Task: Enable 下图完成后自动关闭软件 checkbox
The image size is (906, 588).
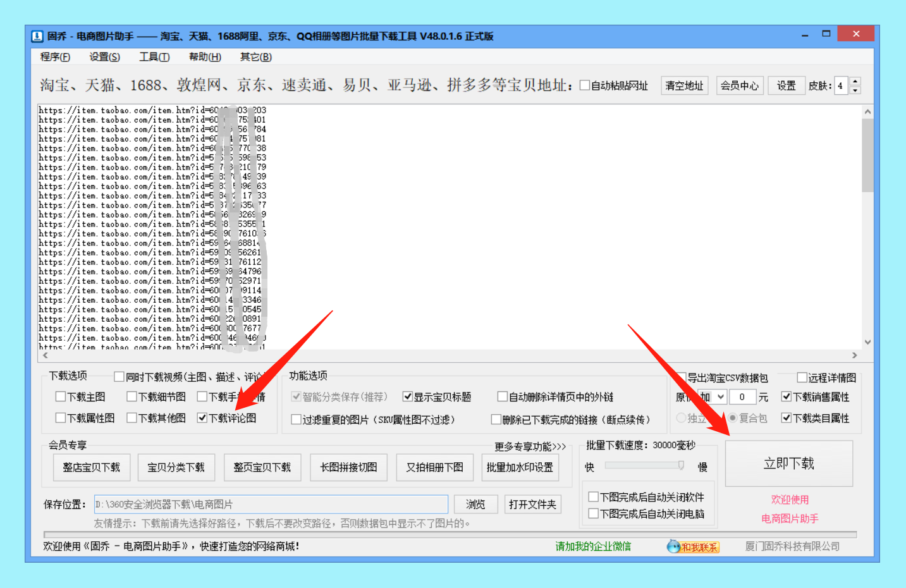Action: click(594, 497)
